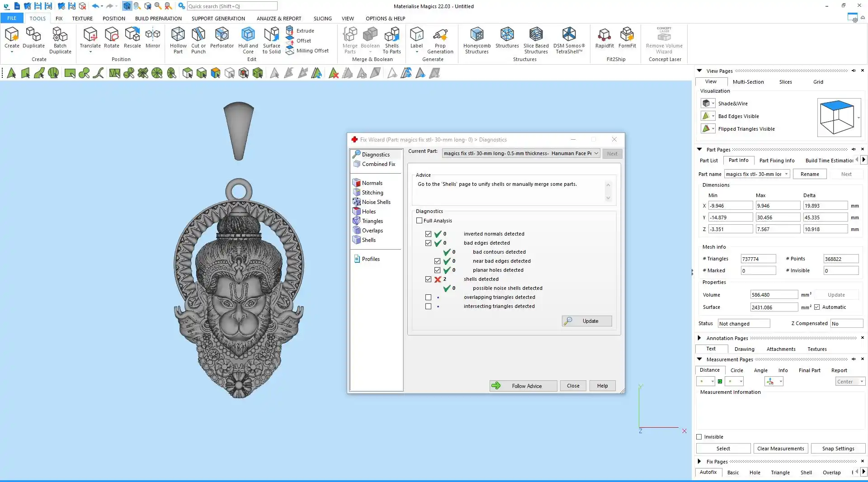Click the Follow Advice button
The width and height of the screenshot is (868, 482).
(x=523, y=386)
